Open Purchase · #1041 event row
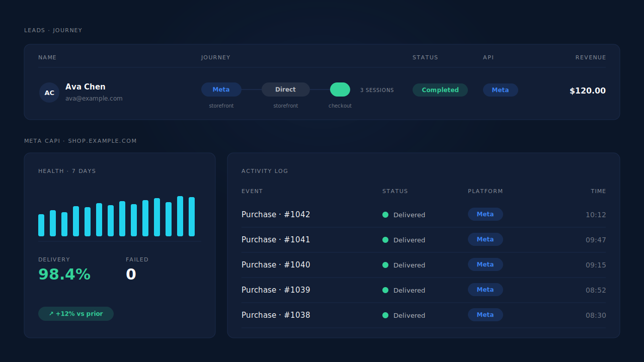The image size is (644, 362). click(424, 240)
